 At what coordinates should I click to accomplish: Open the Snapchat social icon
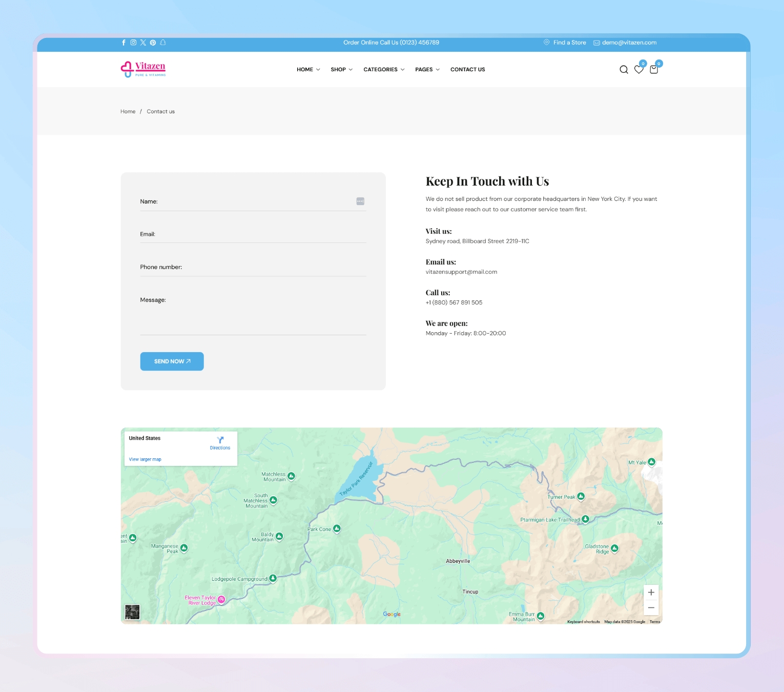pyautogui.click(x=163, y=43)
